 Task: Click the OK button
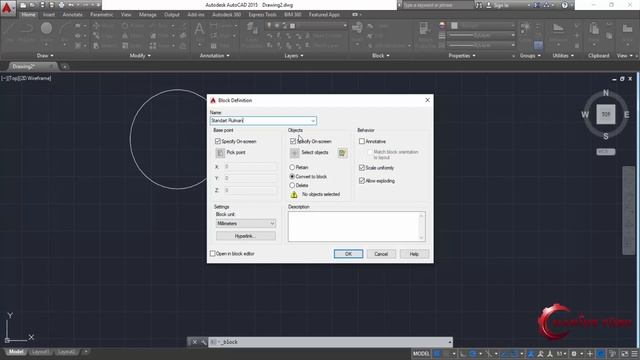[348, 254]
